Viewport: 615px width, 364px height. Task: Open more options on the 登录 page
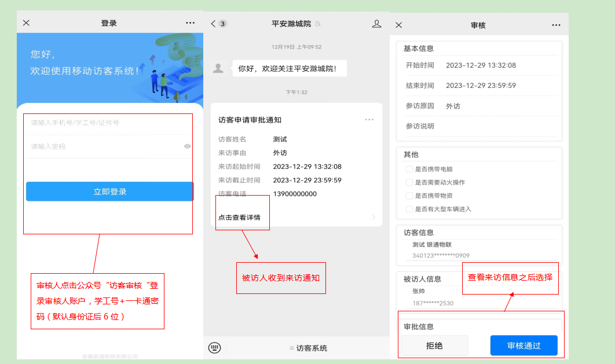[190, 23]
